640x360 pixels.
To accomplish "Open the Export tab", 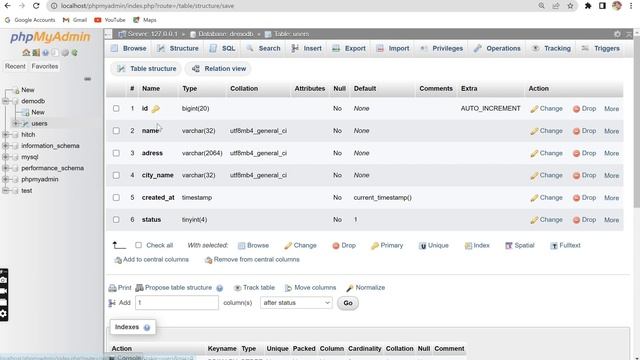I will (x=349, y=48).
